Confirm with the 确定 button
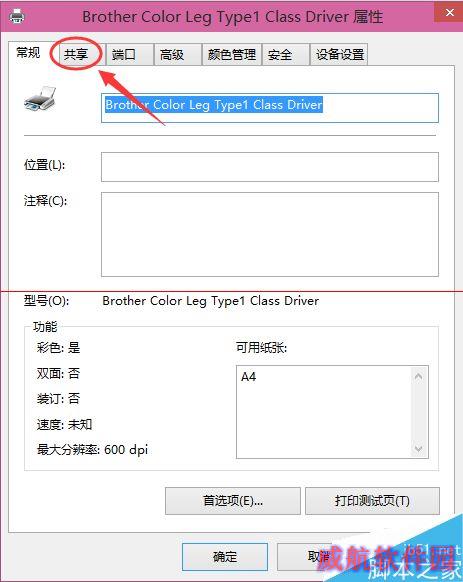 (225, 557)
